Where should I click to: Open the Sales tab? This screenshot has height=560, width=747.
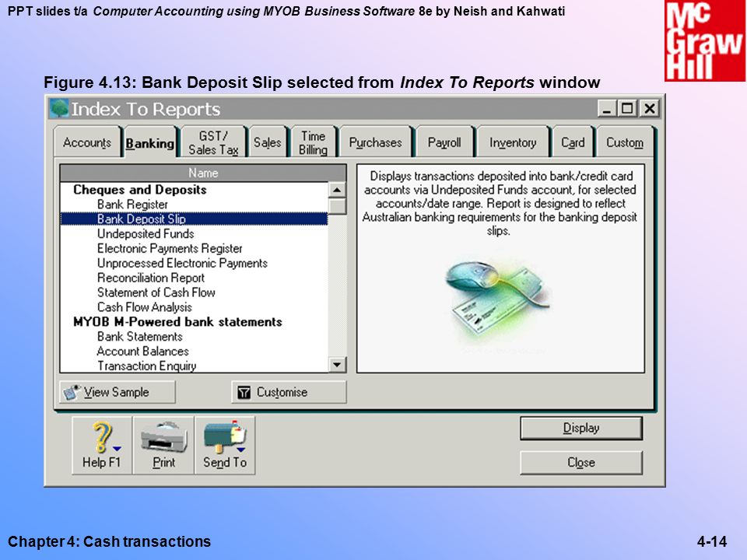tap(267, 142)
